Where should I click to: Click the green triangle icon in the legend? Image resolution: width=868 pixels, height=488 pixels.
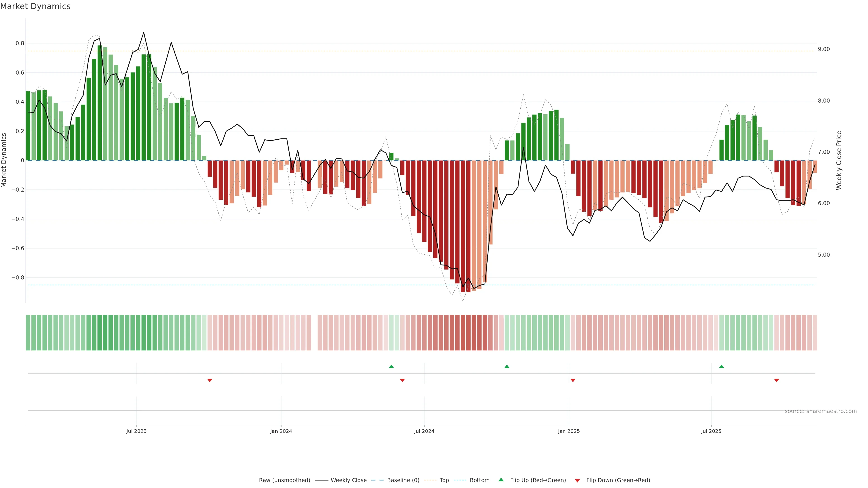tap(501, 480)
